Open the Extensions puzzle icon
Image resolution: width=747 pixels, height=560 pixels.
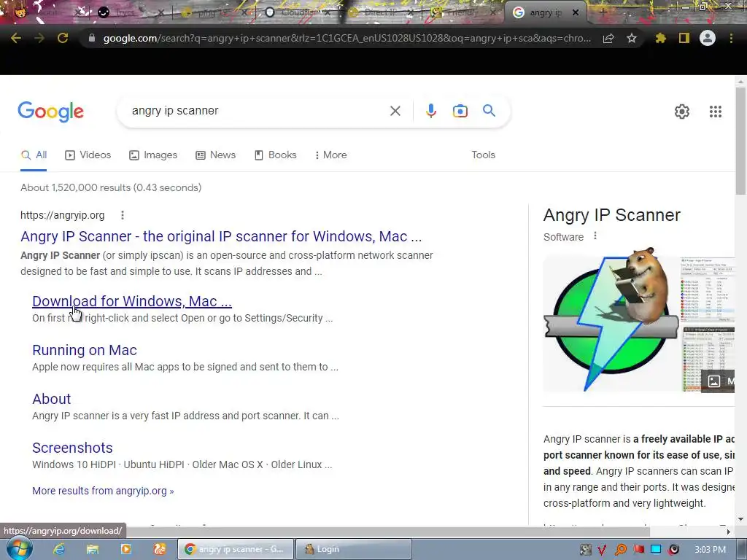(660, 38)
